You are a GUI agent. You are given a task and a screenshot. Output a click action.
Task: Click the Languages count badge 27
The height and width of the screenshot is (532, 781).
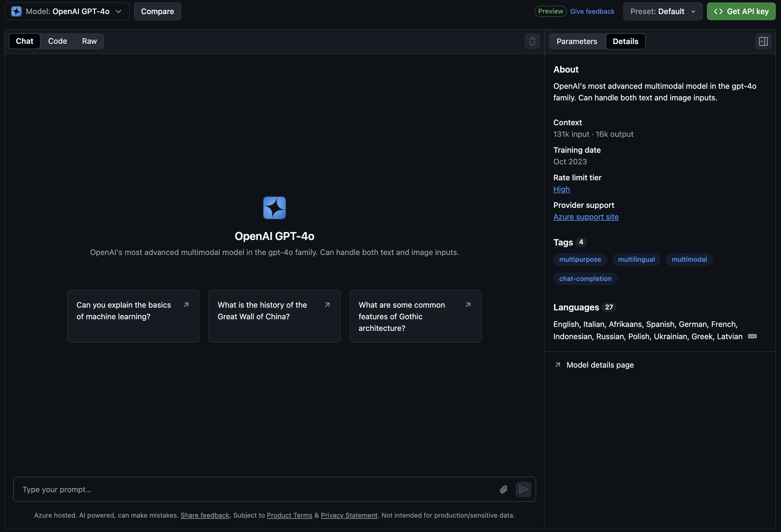pyautogui.click(x=609, y=307)
